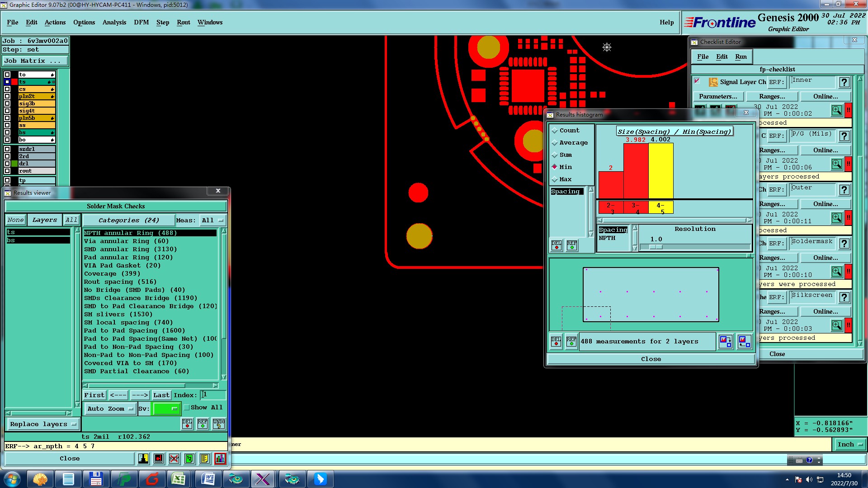Click down arrow of the categories list scrollbar
Viewport: 868px width, 488px height.
pos(223,377)
